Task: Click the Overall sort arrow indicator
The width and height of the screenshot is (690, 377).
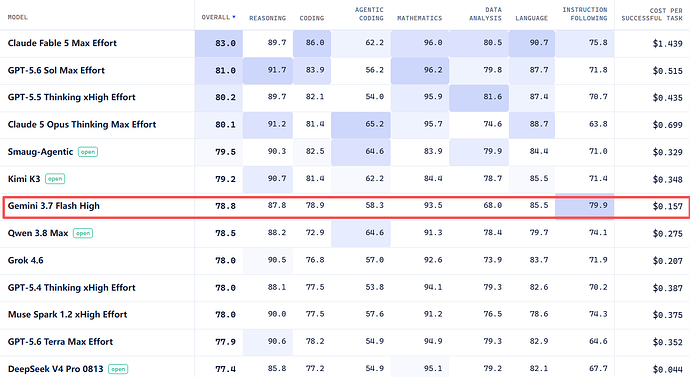Action: 234,17
